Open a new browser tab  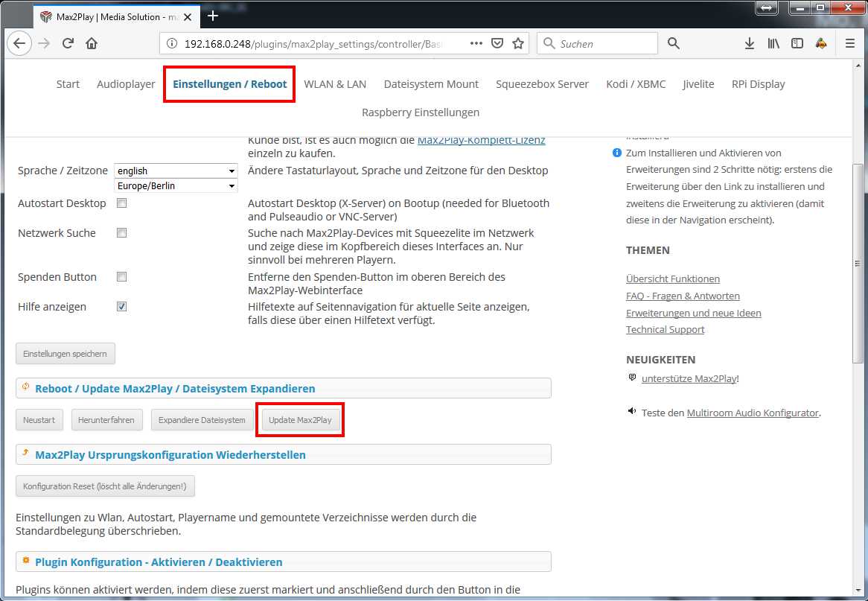point(213,16)
